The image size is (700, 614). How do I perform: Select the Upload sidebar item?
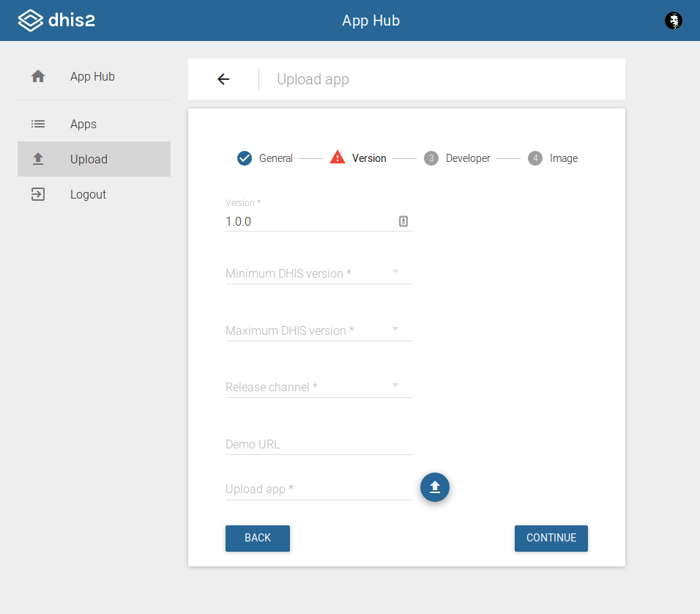point(94,159)
